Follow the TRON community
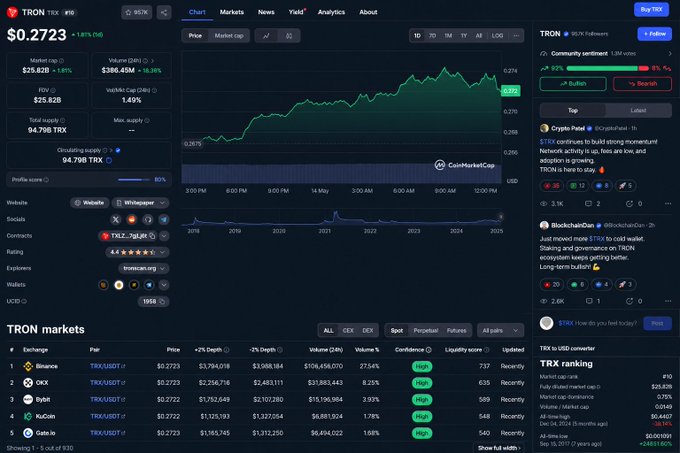The width and height of the screenshot is (680, 453). [x=654, y=33]
